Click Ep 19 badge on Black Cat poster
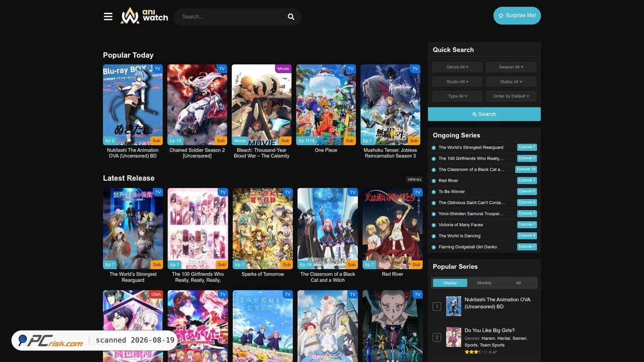 pyautogui.click(x=306, y=265)
